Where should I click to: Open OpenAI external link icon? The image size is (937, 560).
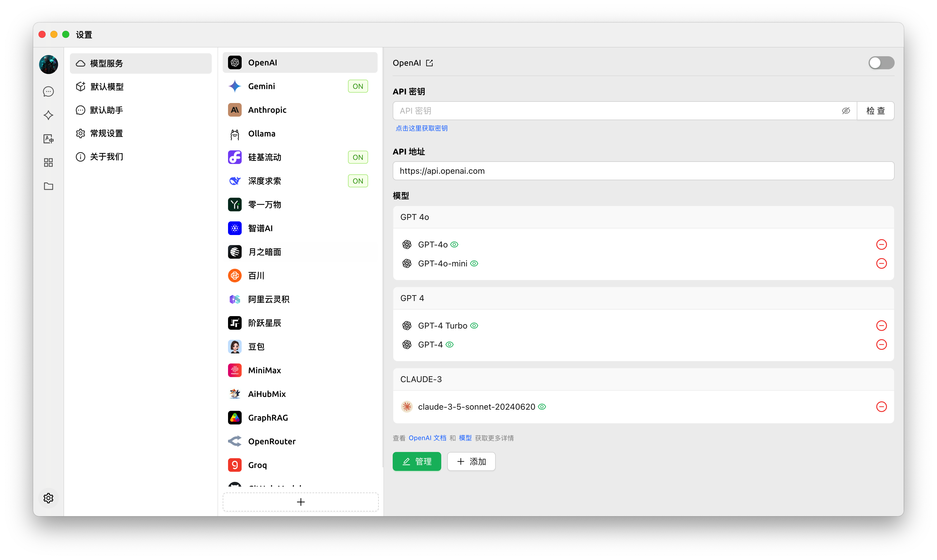click(429, 63)
